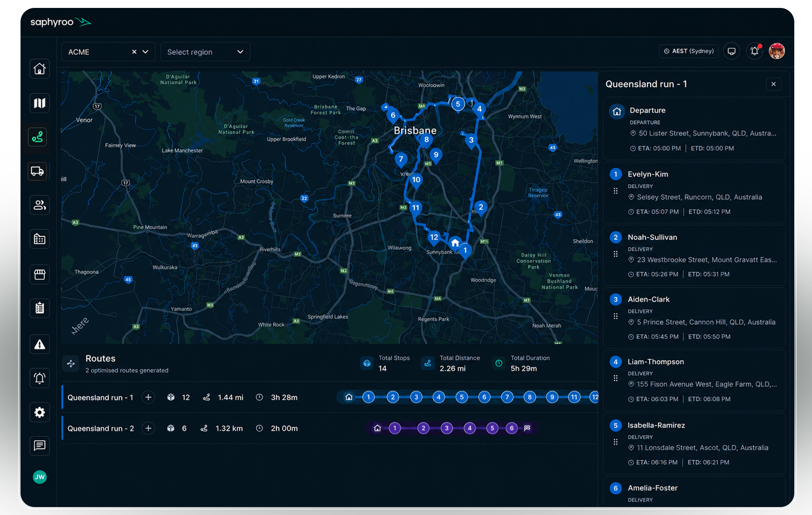Open the notifications bell in header

(x=755, y=51)
